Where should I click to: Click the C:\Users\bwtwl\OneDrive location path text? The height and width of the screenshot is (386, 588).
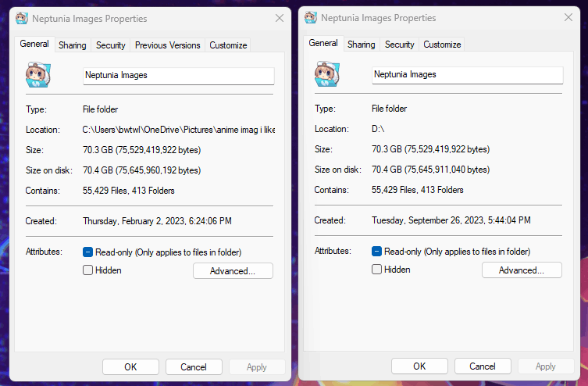[179, 130]
